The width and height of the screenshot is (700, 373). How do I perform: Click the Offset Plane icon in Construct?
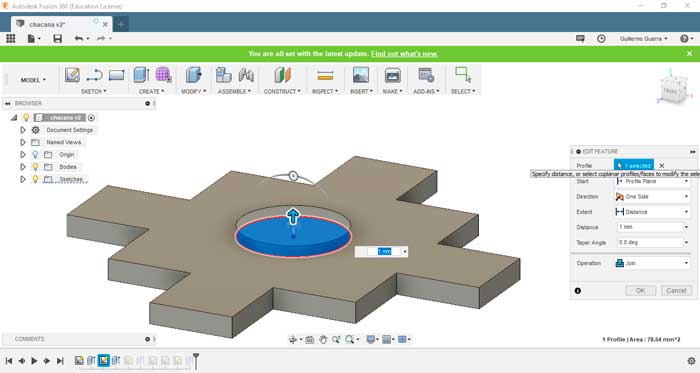282,75
